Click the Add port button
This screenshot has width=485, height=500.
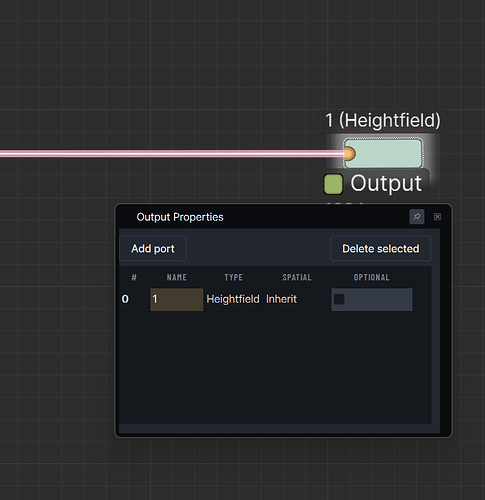[153, 249]
